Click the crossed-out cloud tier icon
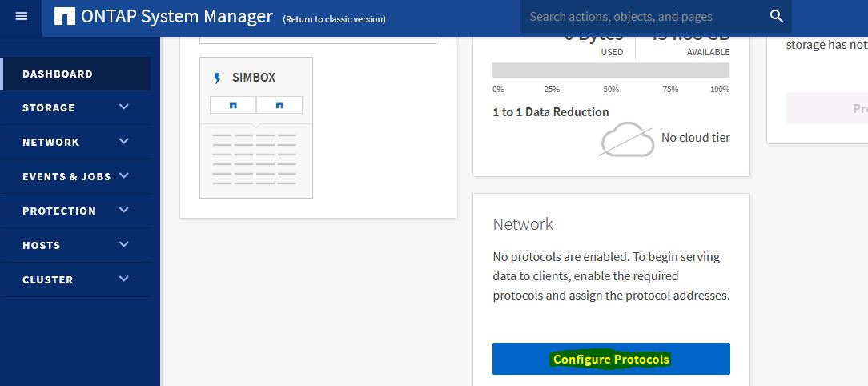The height and width of the screenshot is (386, 868). coord(627,139)
